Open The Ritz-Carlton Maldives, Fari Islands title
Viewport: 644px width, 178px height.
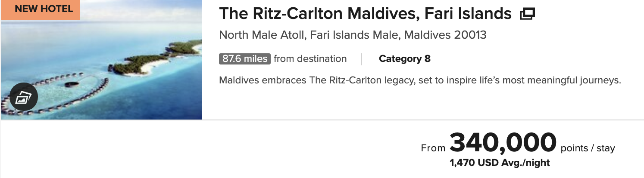[x=365, y=14]
